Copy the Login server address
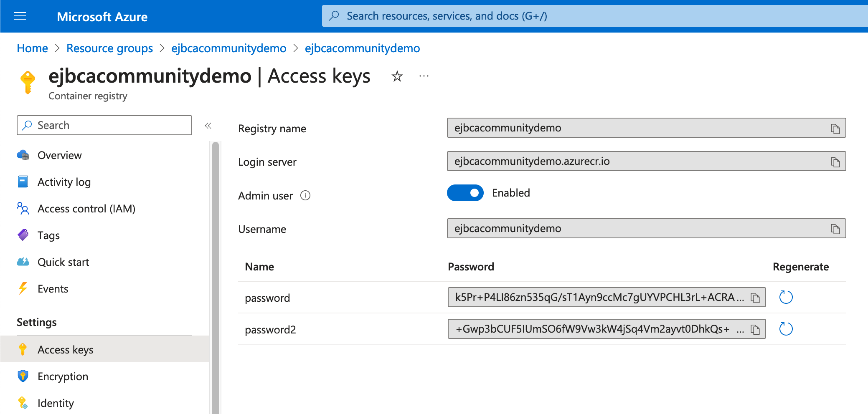The width and height of the screenshot is (868, 414). tap(835, 162)
